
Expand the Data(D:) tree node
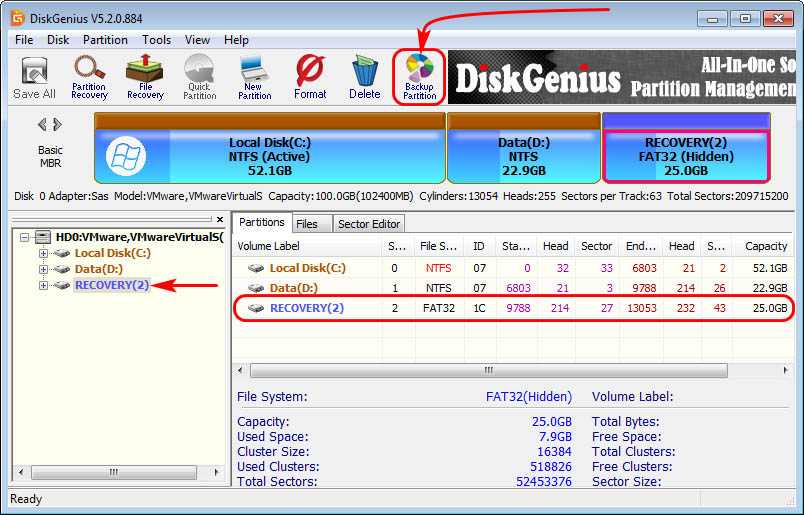click(x=43, y=270)
